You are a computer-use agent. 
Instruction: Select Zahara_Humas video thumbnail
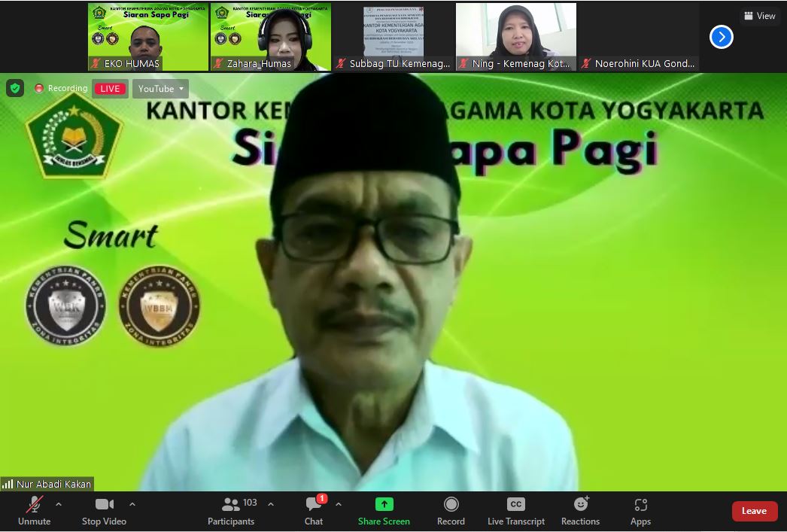pos(271,37)
